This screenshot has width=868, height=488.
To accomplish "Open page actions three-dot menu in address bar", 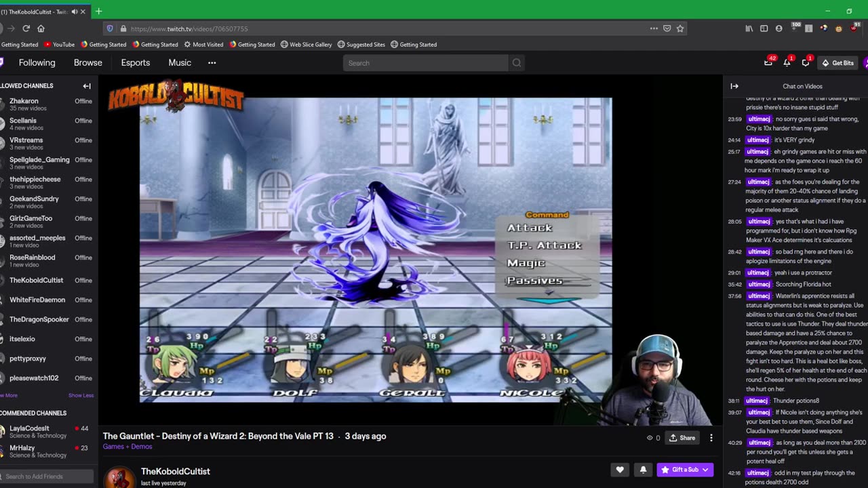I will click(x=654, y=28).
